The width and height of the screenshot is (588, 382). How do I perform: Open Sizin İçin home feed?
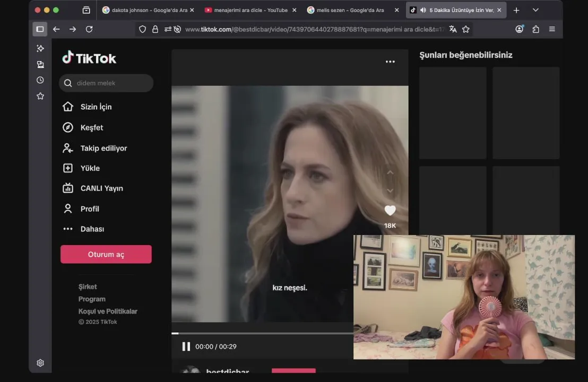88,107
